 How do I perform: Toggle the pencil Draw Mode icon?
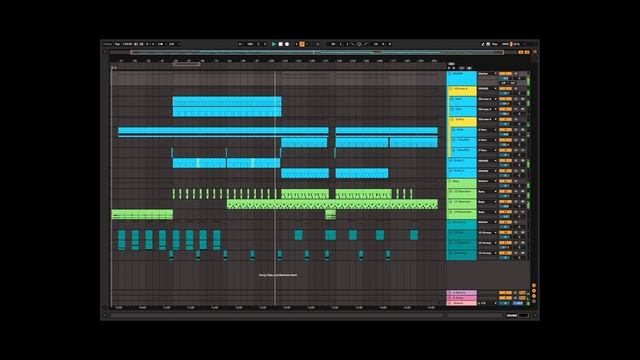tap(482, 44)
